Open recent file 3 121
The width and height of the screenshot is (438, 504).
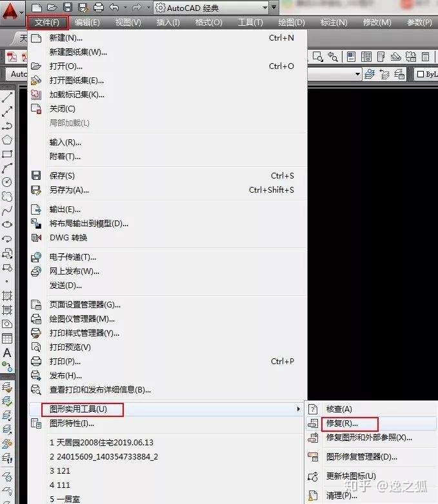tap(167, 471)
